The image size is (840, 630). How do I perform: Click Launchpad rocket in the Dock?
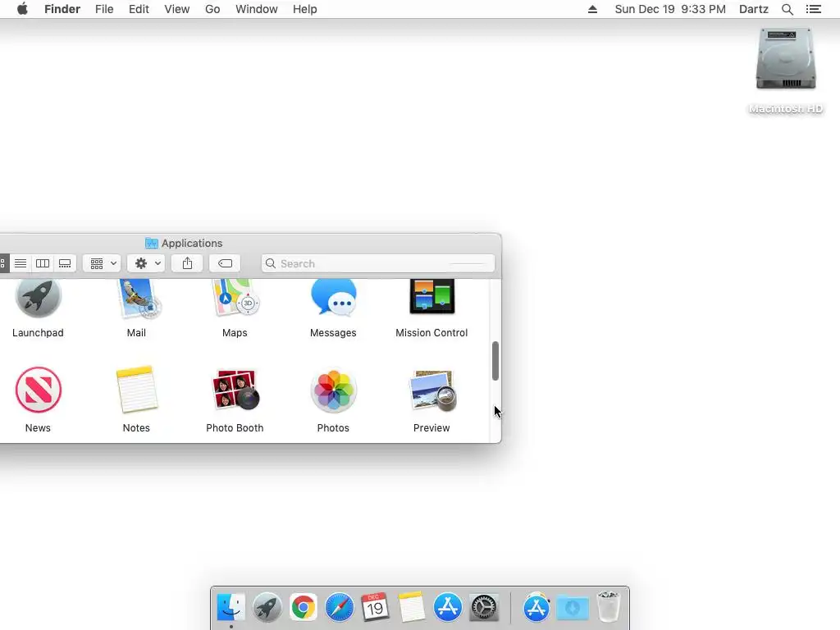tap(267, 607)
